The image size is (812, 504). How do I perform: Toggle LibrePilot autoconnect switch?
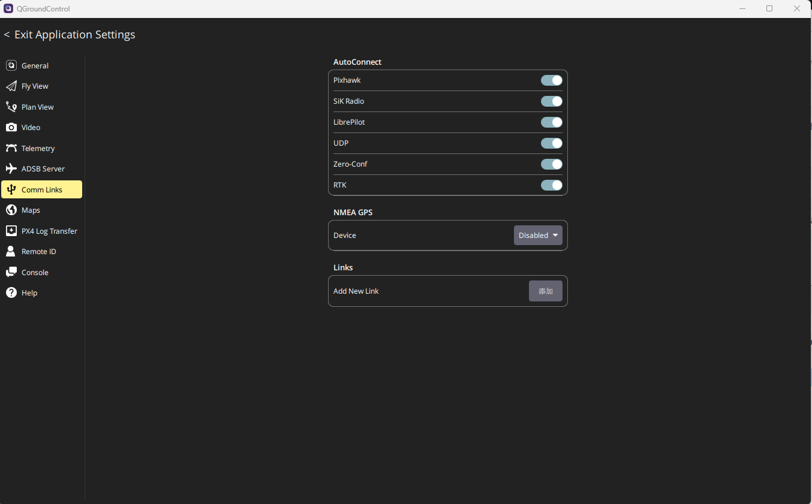coord(552,122)
